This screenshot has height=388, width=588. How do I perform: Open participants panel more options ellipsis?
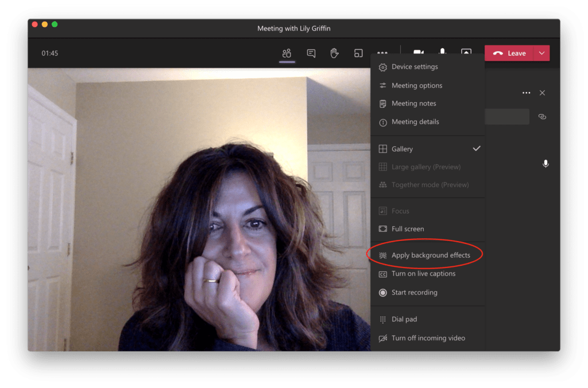pyautogui.click(x=526, y=92)
